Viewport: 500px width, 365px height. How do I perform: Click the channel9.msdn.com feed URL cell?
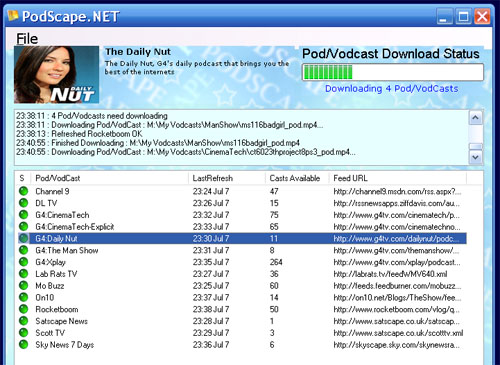coord(397,191)
